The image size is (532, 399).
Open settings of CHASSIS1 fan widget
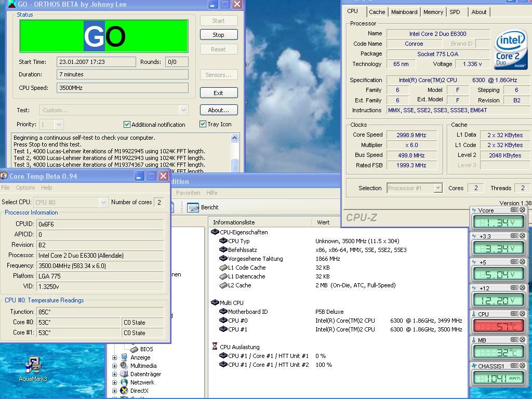[x=514, y=366]
